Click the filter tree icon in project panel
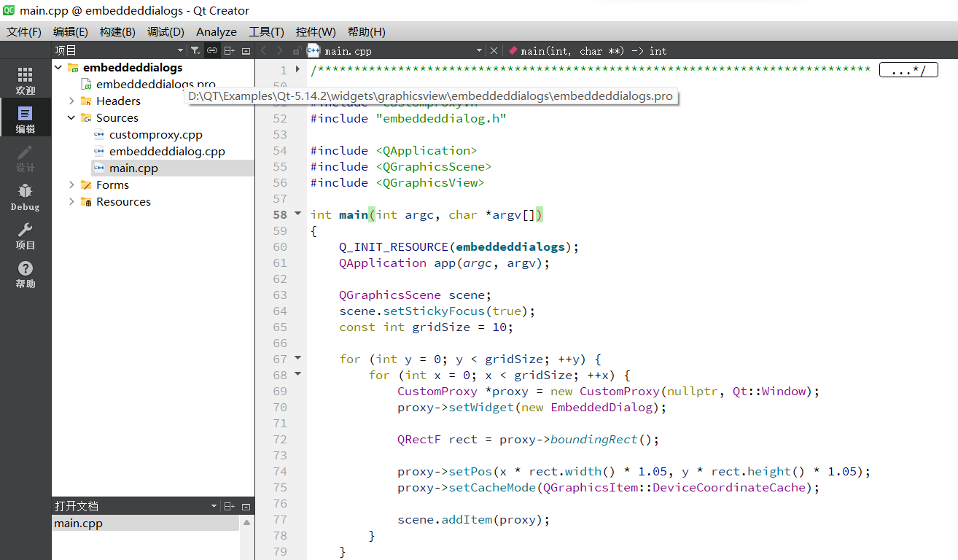Screen dimensions: 958x560 (195, 50)
